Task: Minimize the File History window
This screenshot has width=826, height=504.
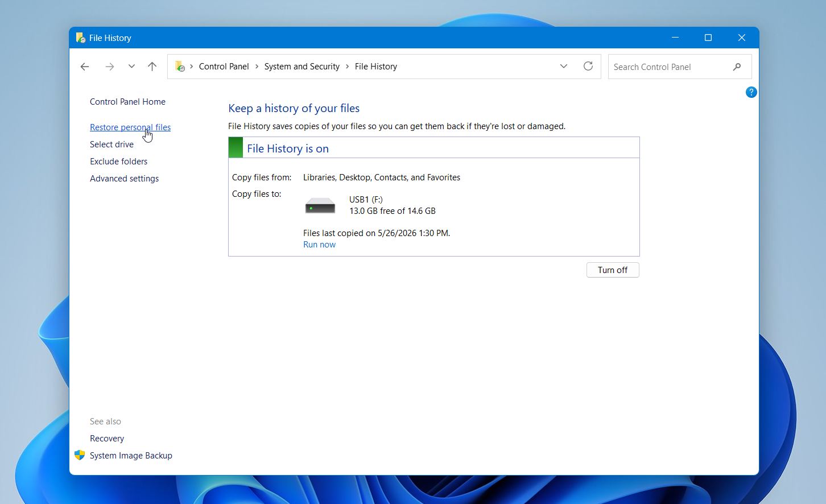Action: point(675,38)
